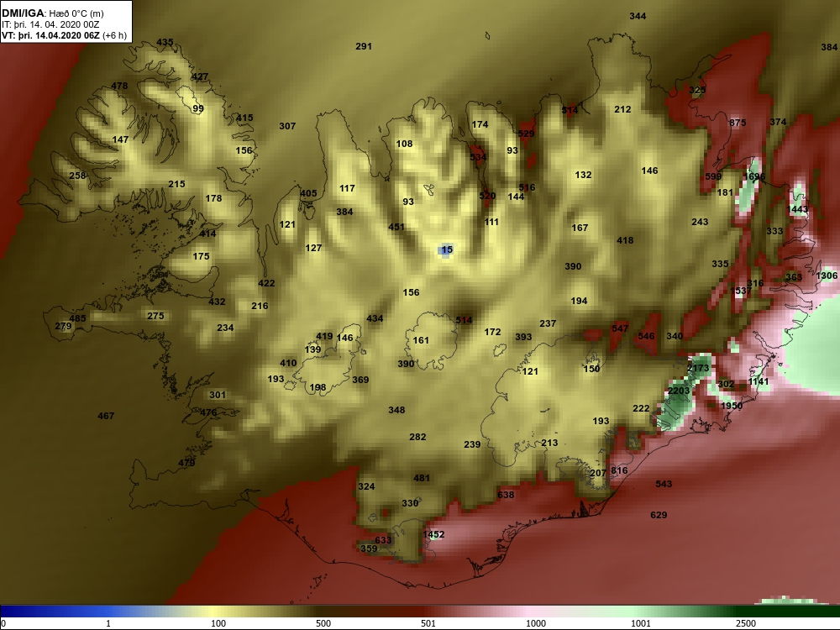Select the map value 1537
Viewport: 840px width, 630px height.
tap(741, 291)
